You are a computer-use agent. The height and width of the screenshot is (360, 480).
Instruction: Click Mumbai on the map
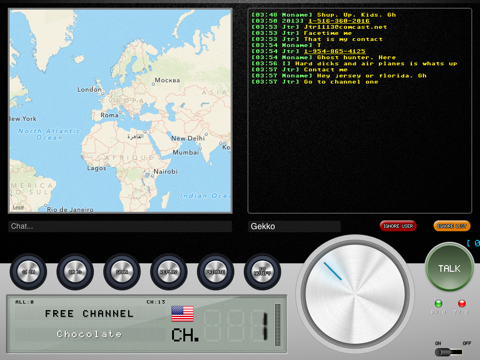click(x=186, y=152)
